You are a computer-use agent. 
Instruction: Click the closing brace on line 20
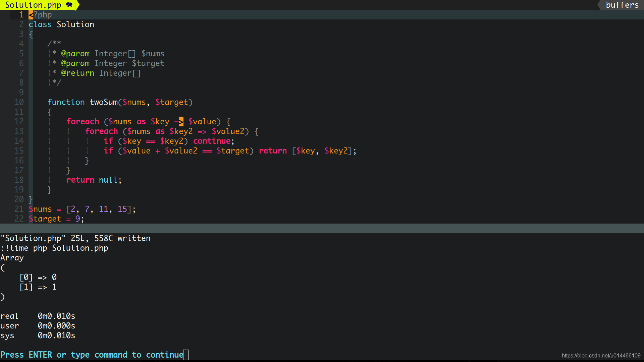pos(31,199)
